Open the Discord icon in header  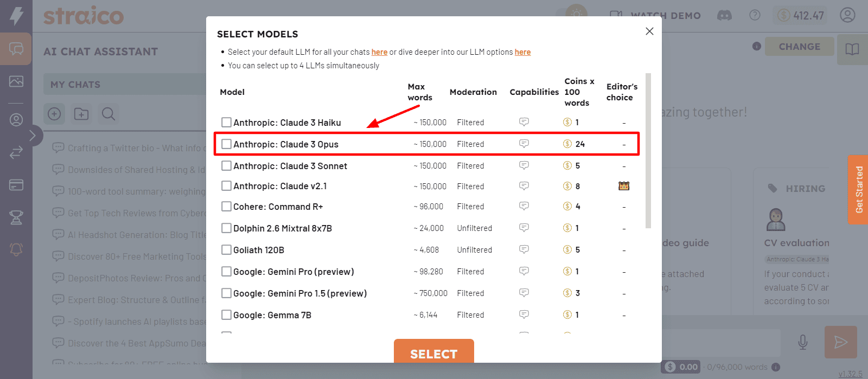click(724, 15)
